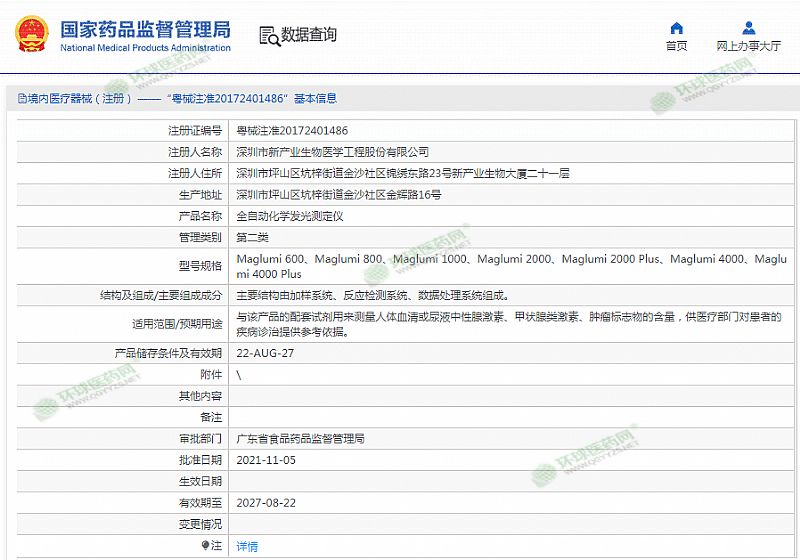The height and width of the screenshot is (560, 800).
Task: Click the 首页 house icon
Action: tap(677, 28)
